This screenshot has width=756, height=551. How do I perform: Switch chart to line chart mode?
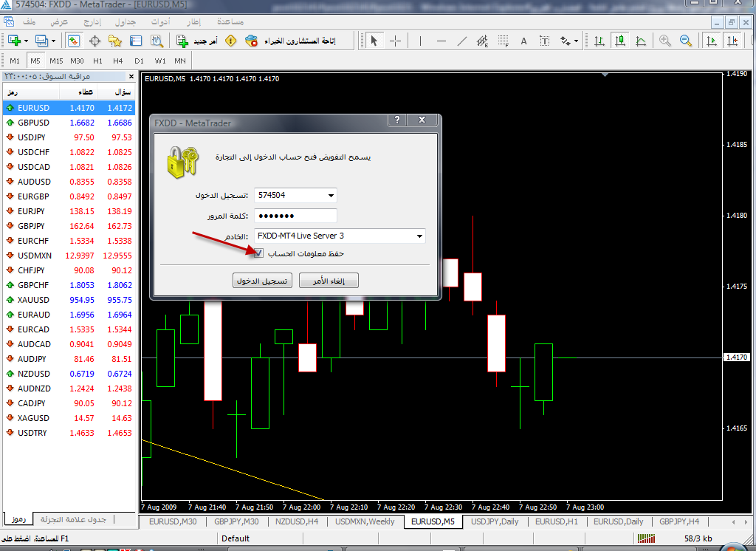click(x=641, y=41)
